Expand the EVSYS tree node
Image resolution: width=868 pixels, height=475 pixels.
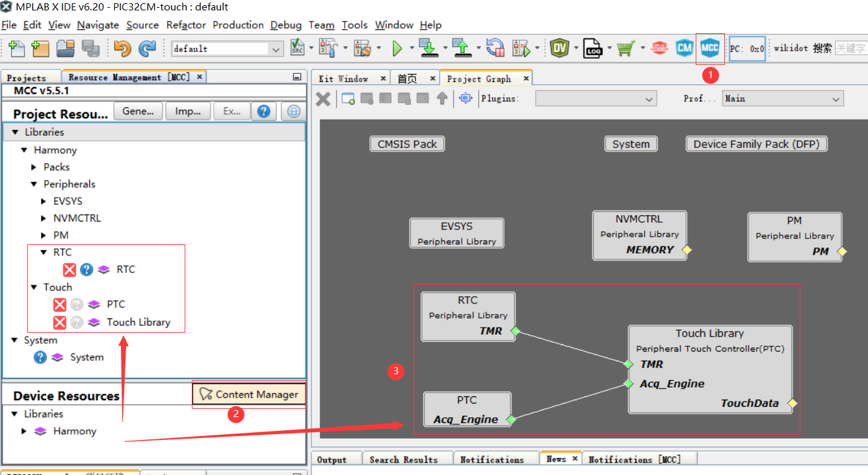pyautogui.click(x=44, y=201)
